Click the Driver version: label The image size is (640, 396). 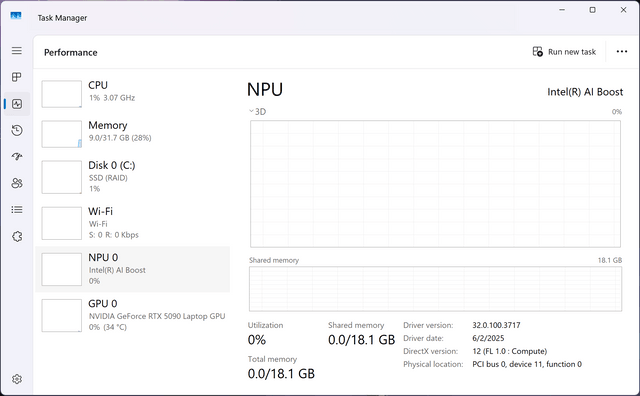pos(428,325)
